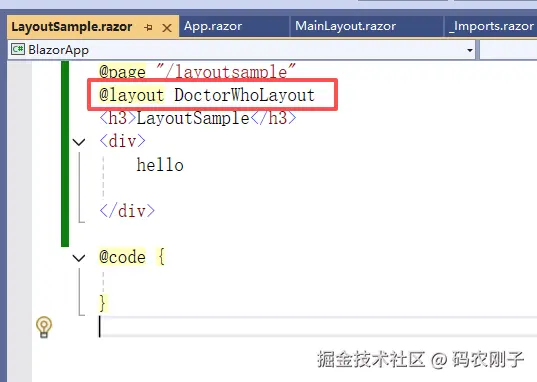
Task: Switch to the _Imports.razor tab
Action: pyautogui.click(x=491, y=26)
